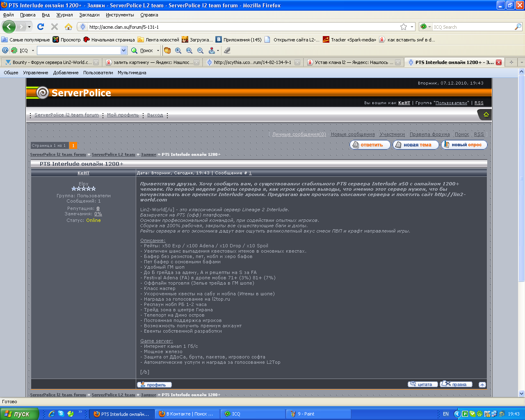Screen dimensions: 525x420
Task: Bookmark this page with the star icon
Action: [404, 27]
